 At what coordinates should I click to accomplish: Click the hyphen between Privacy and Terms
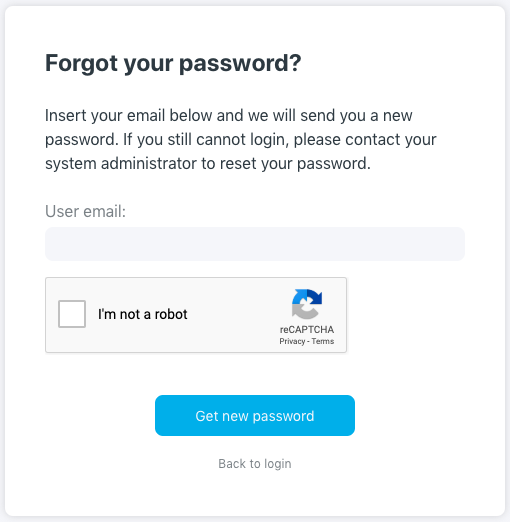308,341
